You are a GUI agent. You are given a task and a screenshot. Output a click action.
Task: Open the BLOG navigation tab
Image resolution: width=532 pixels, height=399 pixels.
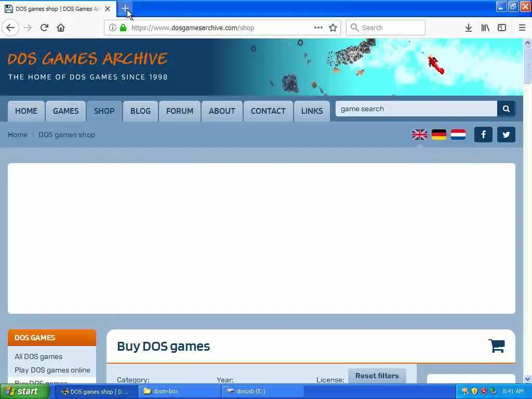click(x=140, y=111)
